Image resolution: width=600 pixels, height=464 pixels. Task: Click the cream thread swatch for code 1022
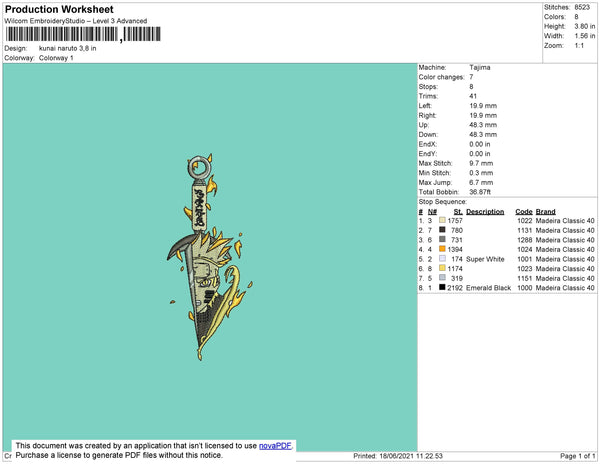[x=442, y=220]
